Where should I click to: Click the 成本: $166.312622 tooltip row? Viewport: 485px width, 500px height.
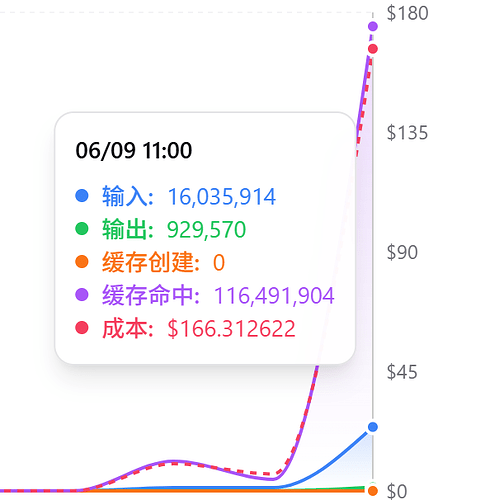pyautogui.click(x=185, y=329)
